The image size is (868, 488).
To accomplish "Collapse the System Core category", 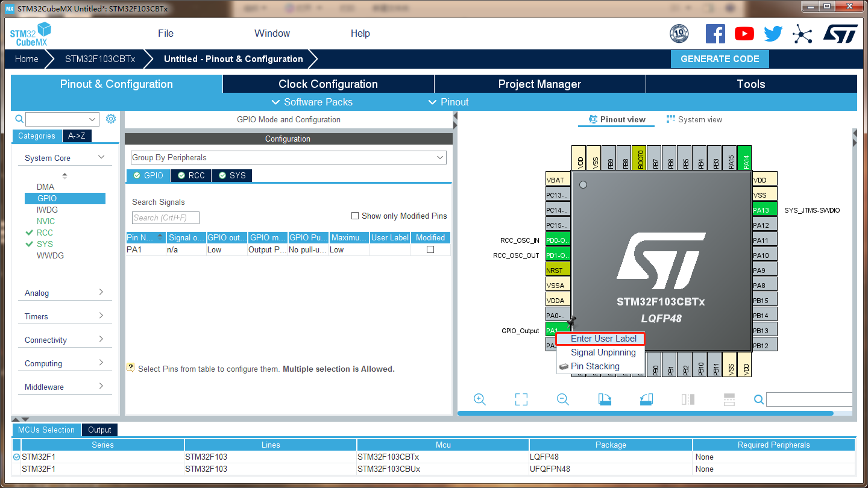I will [x=101, y=157].
